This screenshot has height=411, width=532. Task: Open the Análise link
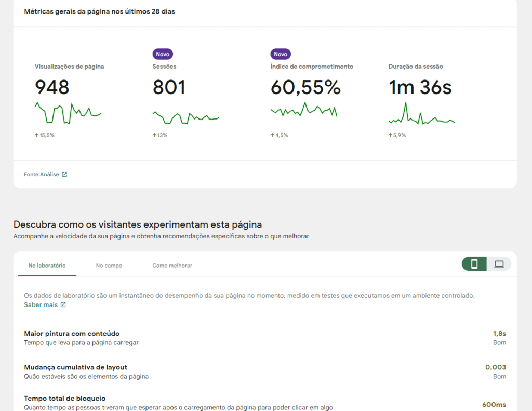49,174
